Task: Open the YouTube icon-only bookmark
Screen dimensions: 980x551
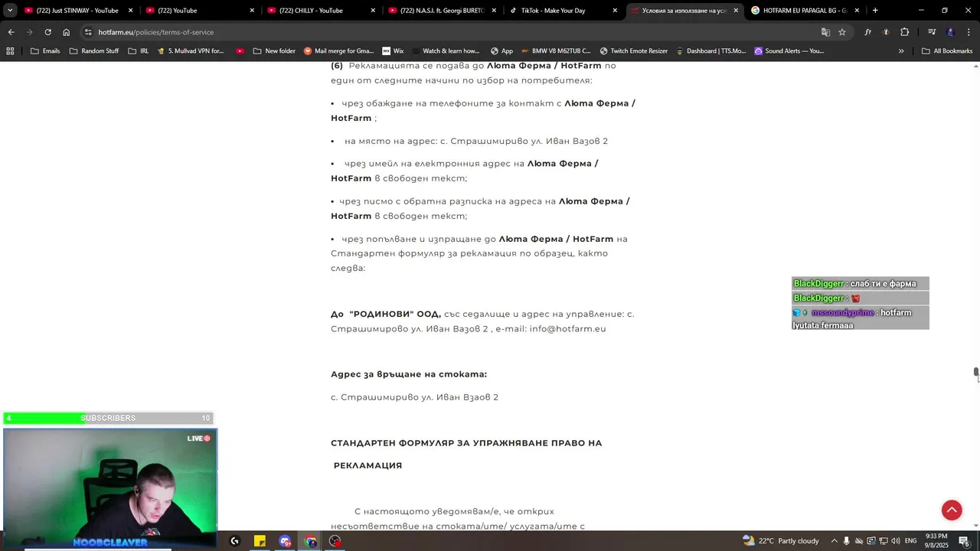Action: [x=240, y=51]
